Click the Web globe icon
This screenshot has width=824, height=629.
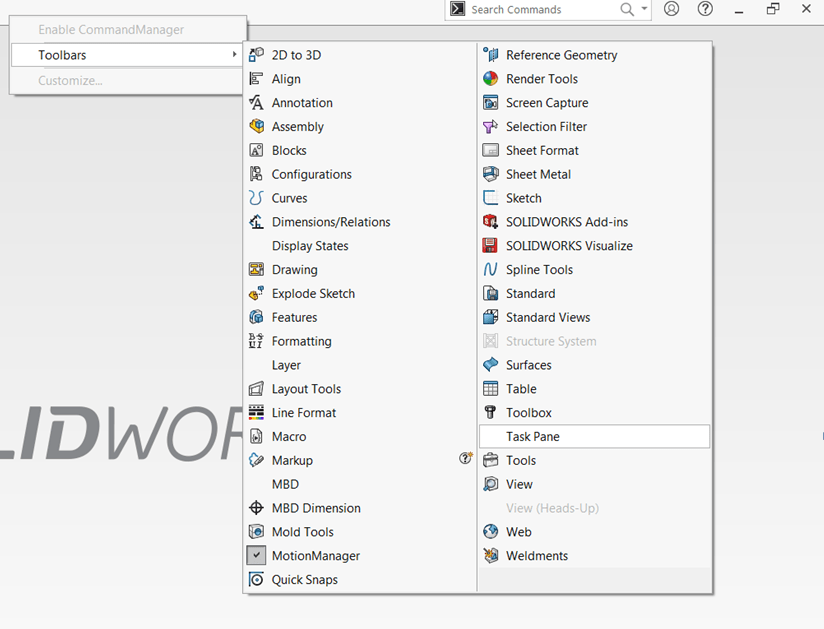[x=490, y=532]
